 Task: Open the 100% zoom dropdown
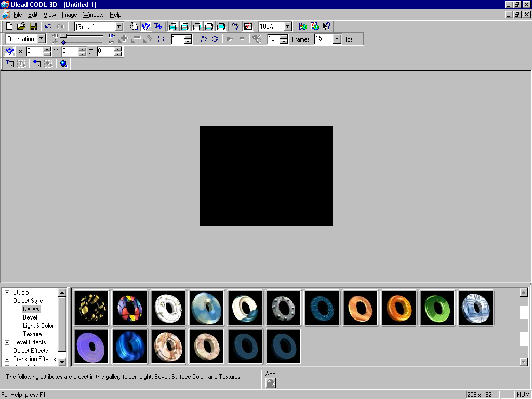[x=287, y=26]
